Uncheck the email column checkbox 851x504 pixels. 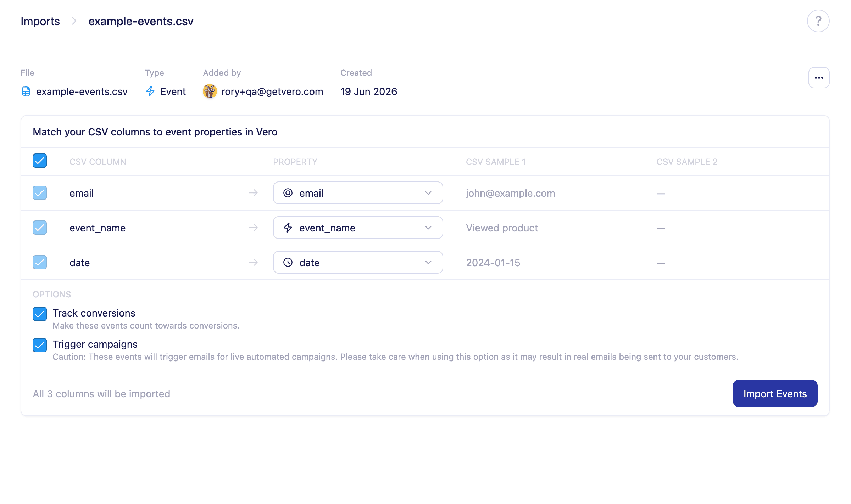(x=40, y=193)
